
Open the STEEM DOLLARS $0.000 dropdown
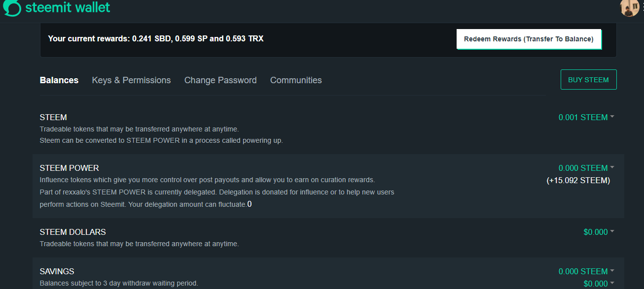(598, 232)
